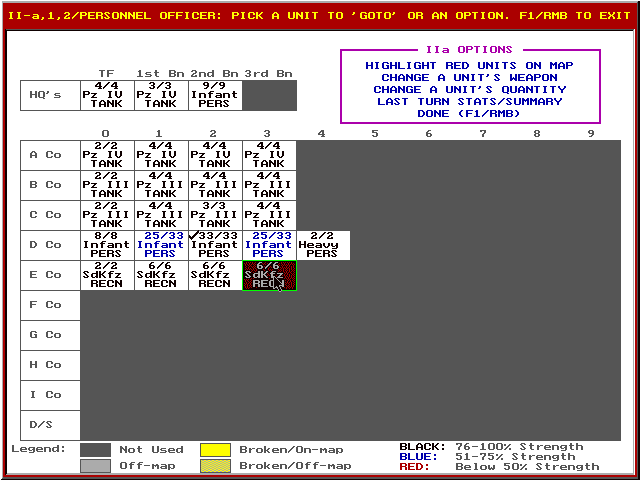640x480 pixels.
Task: Select the highlighted E Co SdKfz unit
Action: [x=269, y=275]
